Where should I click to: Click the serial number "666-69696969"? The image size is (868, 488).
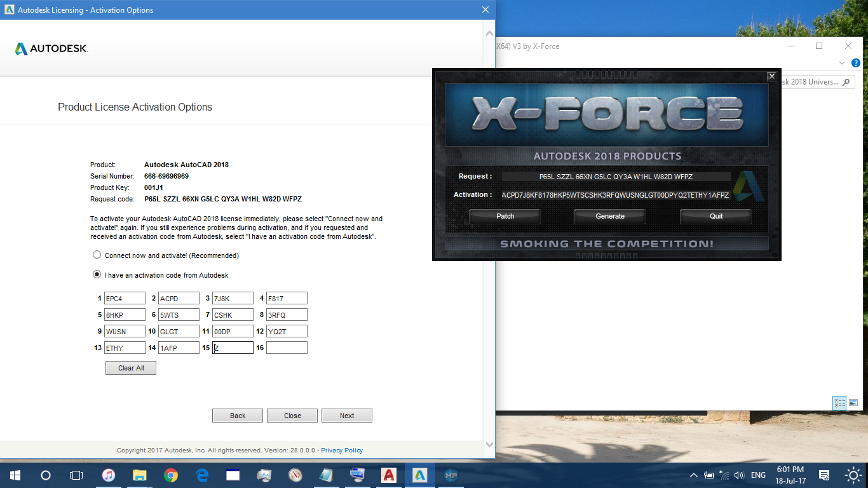[166, 176]
